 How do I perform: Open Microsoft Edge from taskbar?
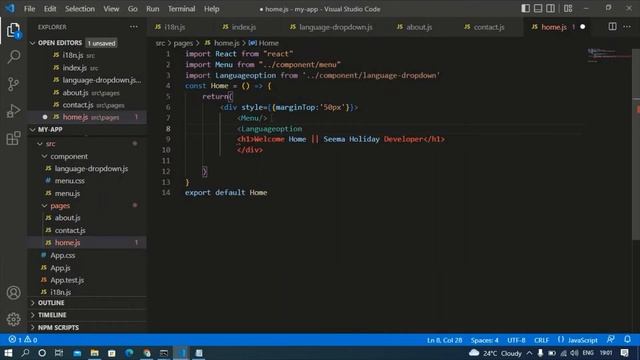pyautogui.click(x=129, y=353)
